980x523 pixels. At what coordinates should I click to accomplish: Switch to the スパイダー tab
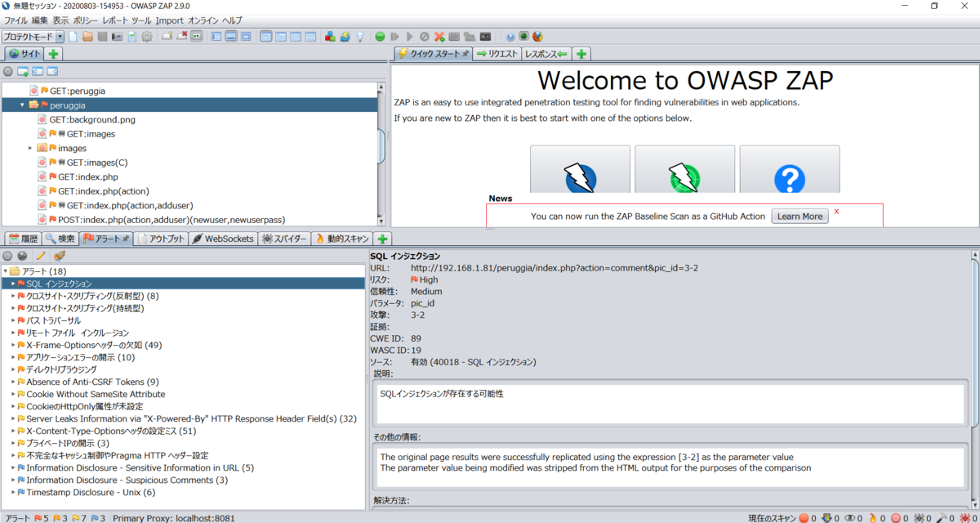pos(283,239)
